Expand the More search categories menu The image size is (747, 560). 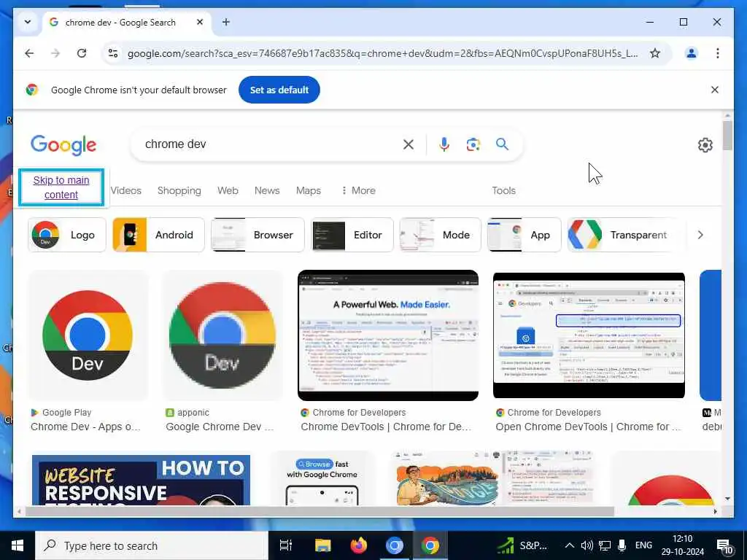(358, 190)
